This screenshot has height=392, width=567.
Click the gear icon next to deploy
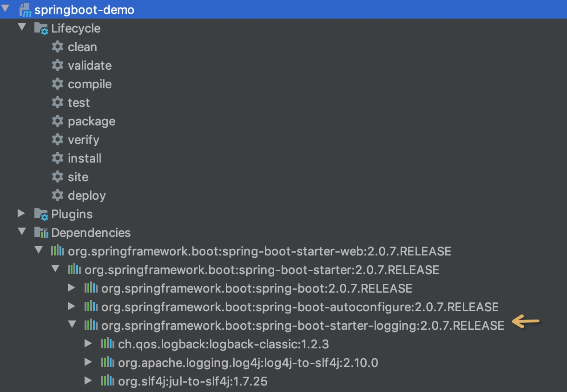point(57,196)
